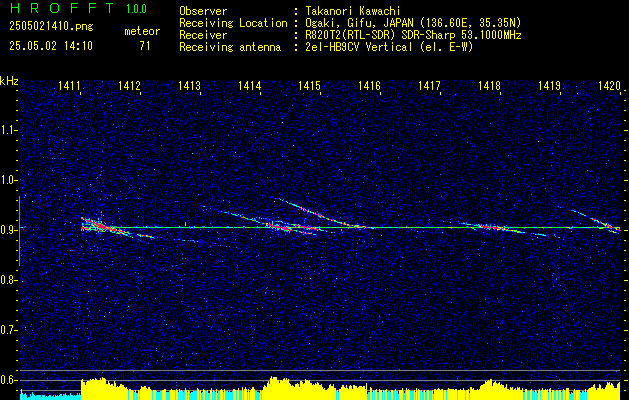This screenshot has width=629, height=400.
Task: Select the version number 1.0.0
Action: 136,9
